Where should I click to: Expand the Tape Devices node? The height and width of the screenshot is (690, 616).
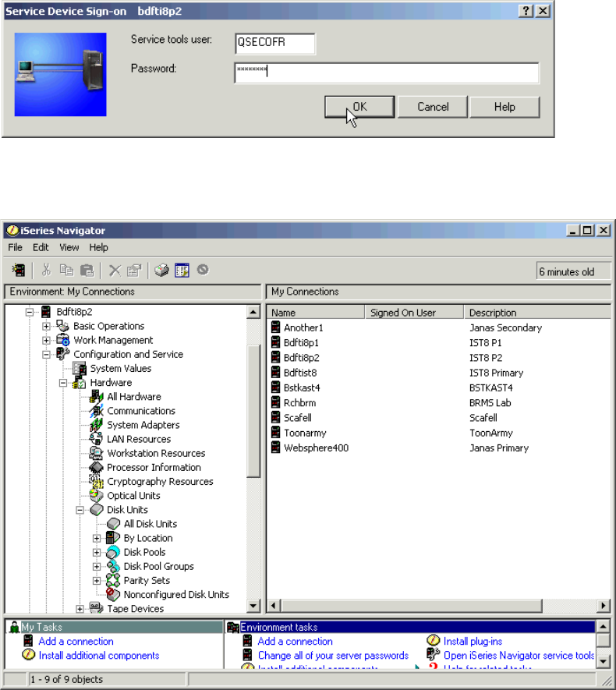click(80, 609)
